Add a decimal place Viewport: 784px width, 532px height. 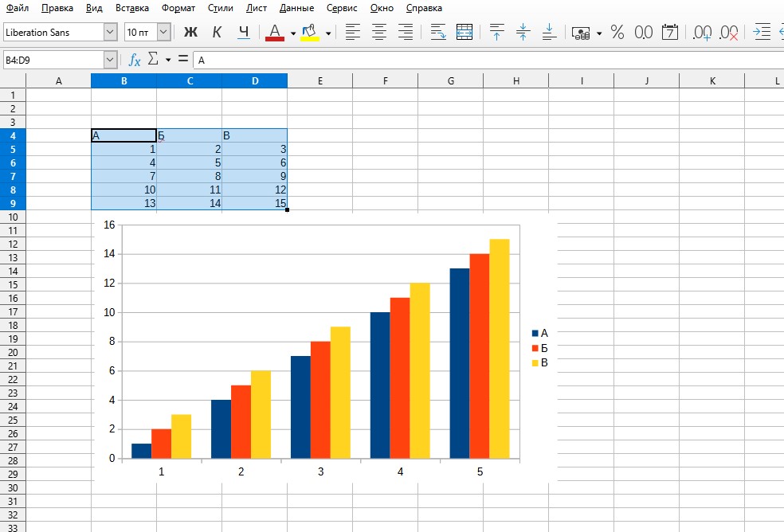point(702,33)
